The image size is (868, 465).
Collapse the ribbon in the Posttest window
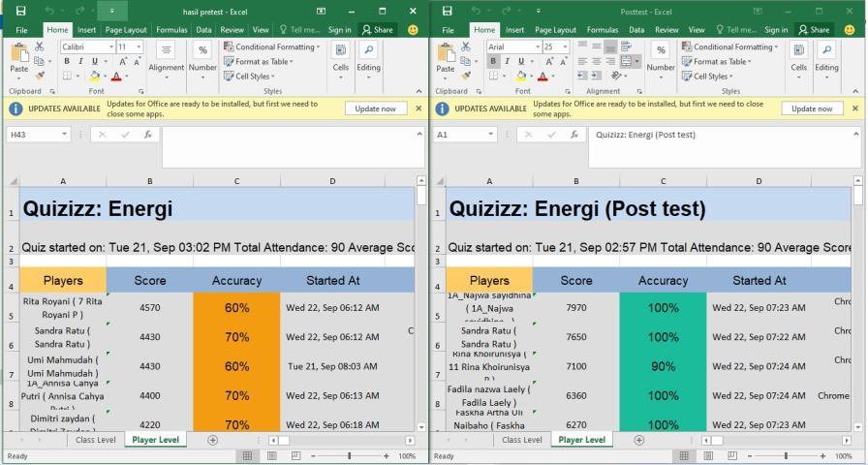[x=855, y=91]
